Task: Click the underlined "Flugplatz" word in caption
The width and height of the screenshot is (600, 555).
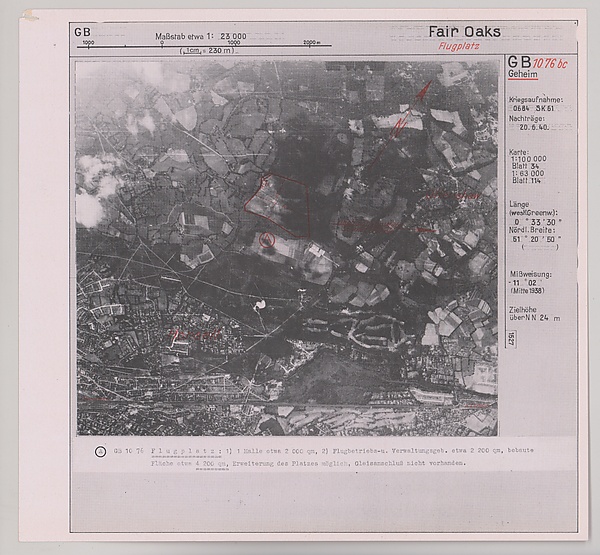Action: 175,452
